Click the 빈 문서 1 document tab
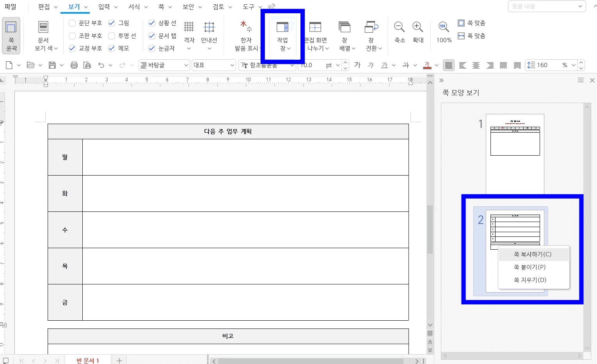This screenshot has width=597, height=364. click(88, 360)
